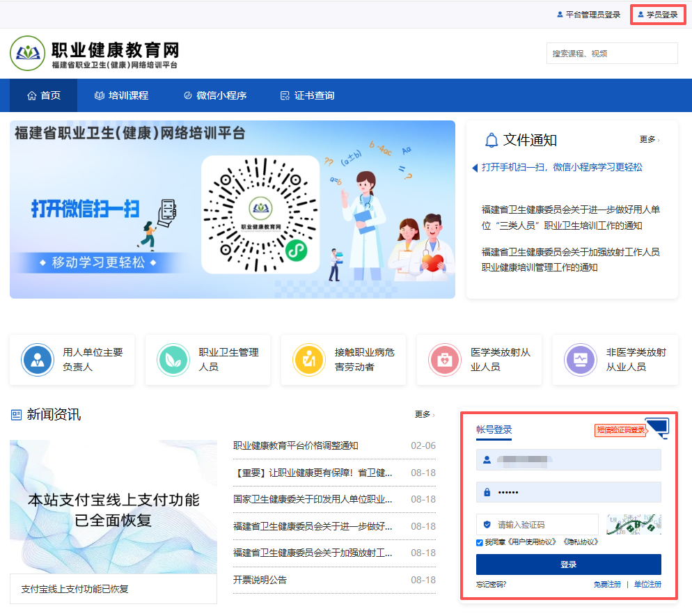The height and width of the screenshot is (616, 692).
Task: Click the bell icon beside 文件通知
Action: [x=492, y=140]
